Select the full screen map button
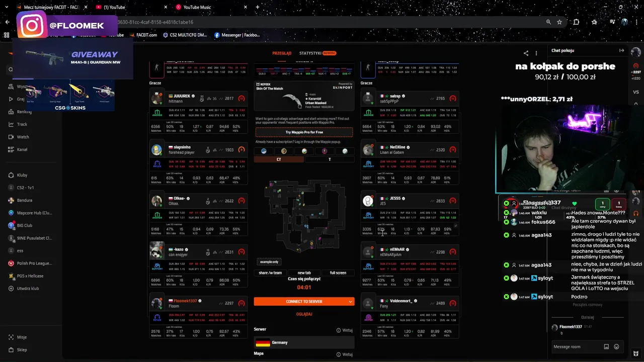 pyautogui.click(x=338, y=273)
